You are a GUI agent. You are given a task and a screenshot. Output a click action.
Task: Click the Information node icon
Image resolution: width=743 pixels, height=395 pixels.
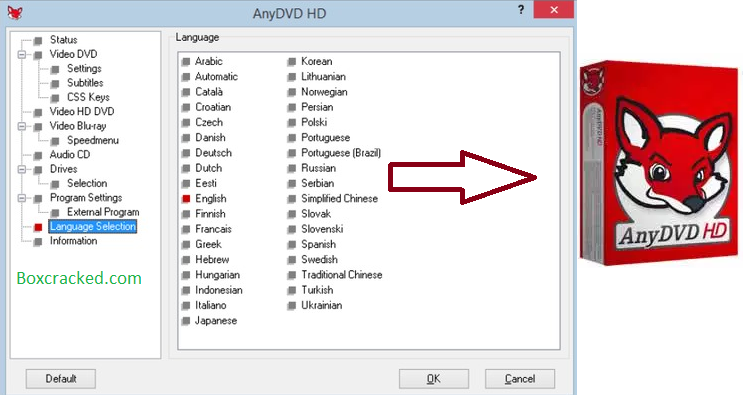click(x=38, y=242)
